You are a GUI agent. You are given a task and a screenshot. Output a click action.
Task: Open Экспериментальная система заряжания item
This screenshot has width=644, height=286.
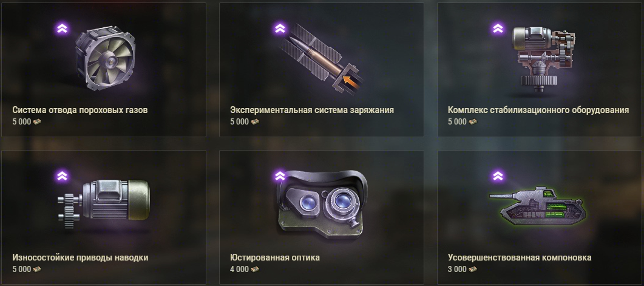[312, 110]
